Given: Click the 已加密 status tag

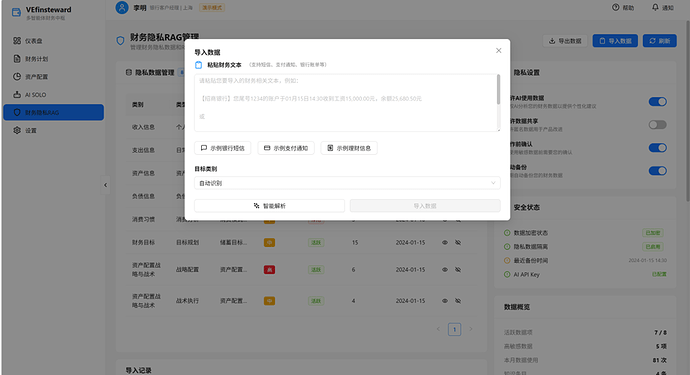Looking at the screenshot, I should click(x=653, y=233).
